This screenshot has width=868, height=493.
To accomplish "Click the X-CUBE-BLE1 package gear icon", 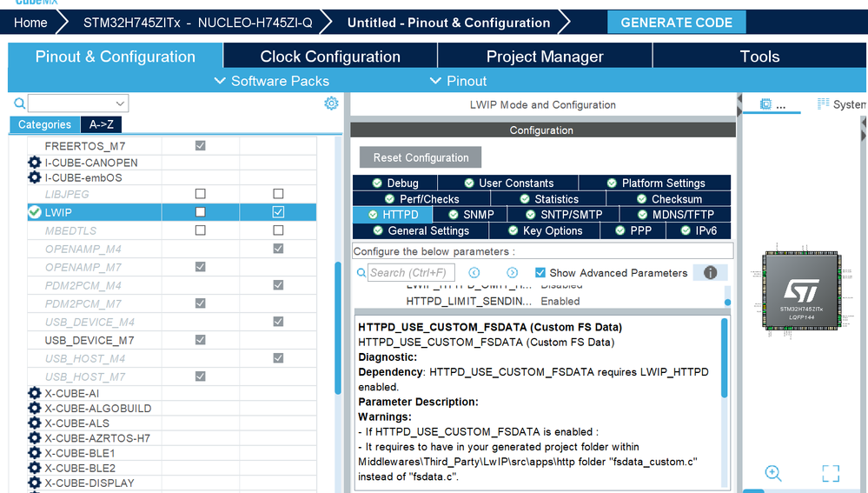I will point(35,453).
